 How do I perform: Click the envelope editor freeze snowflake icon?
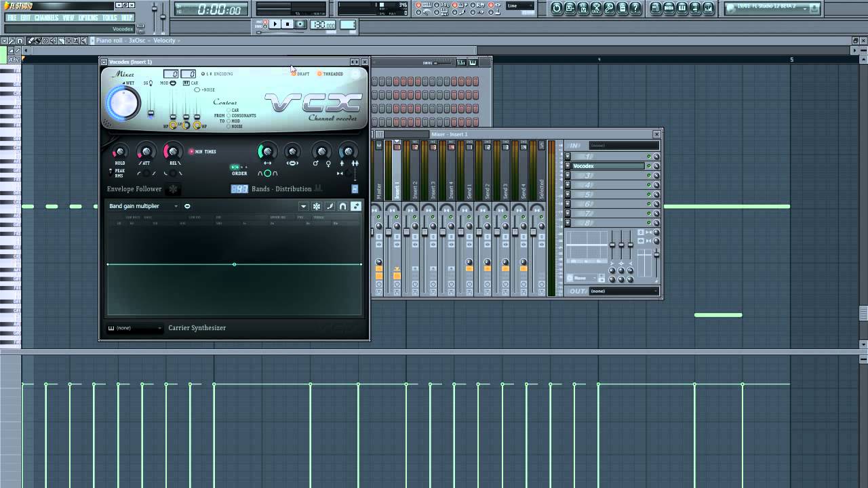coord(317,206)
